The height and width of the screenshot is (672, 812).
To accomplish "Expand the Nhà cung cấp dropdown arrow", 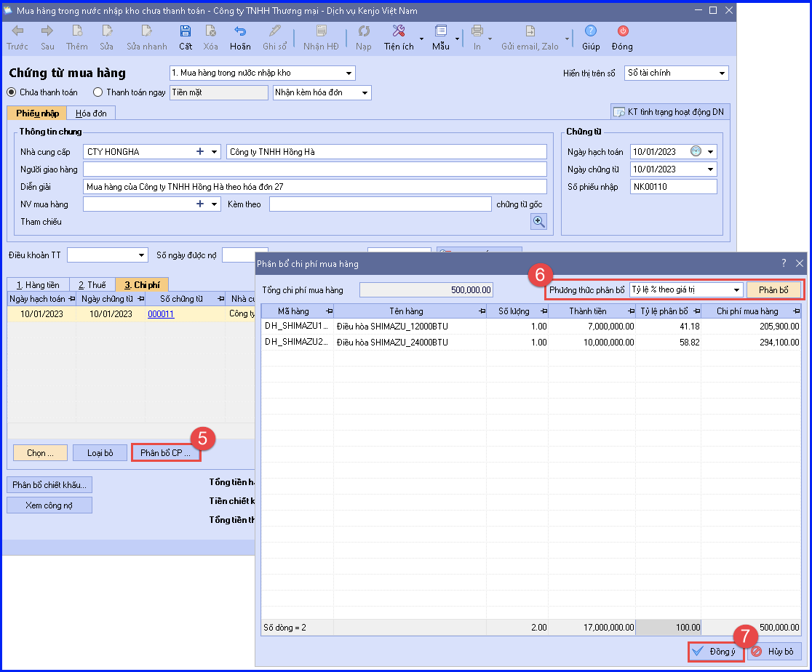I will [x=214, y=152].
